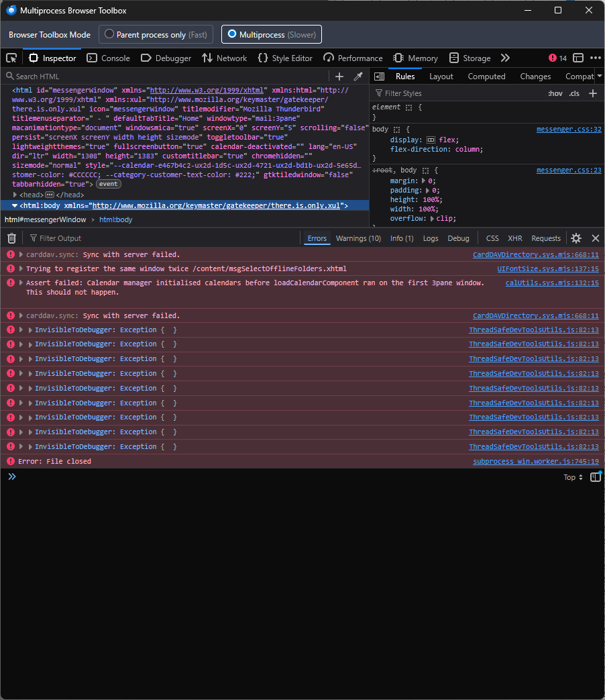This screenshot has width=605, height=700.
Task: Add new CSS rule plus icon
Action: coord(593,93)
